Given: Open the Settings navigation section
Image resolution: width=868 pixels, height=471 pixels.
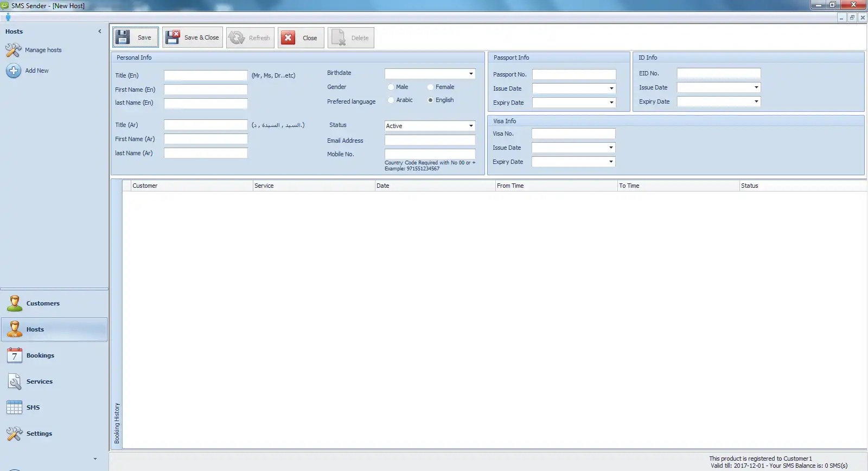Looking at the screenshot, I should point(54,434).
